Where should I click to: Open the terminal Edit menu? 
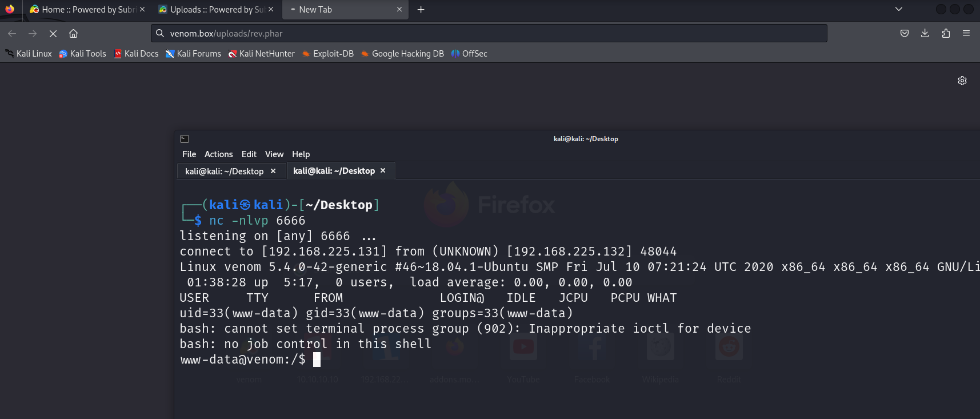(249, 154)
